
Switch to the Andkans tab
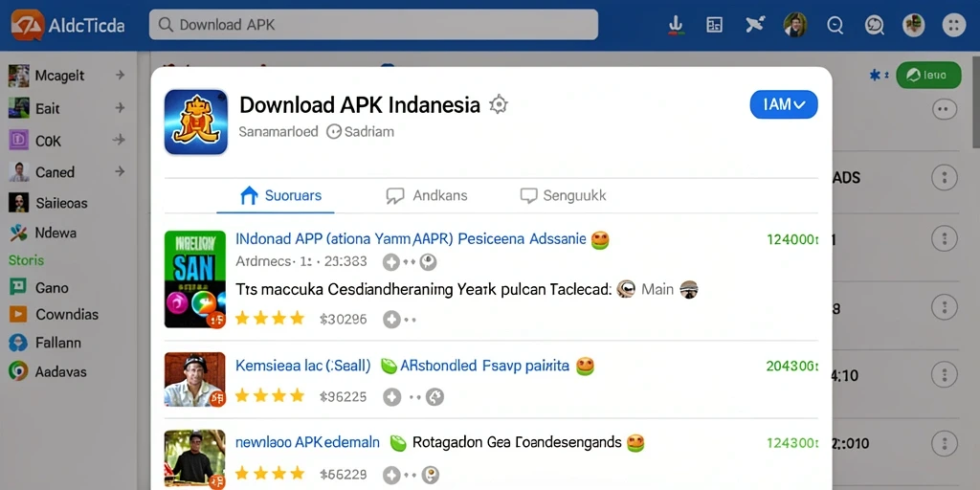click(427, 195)
